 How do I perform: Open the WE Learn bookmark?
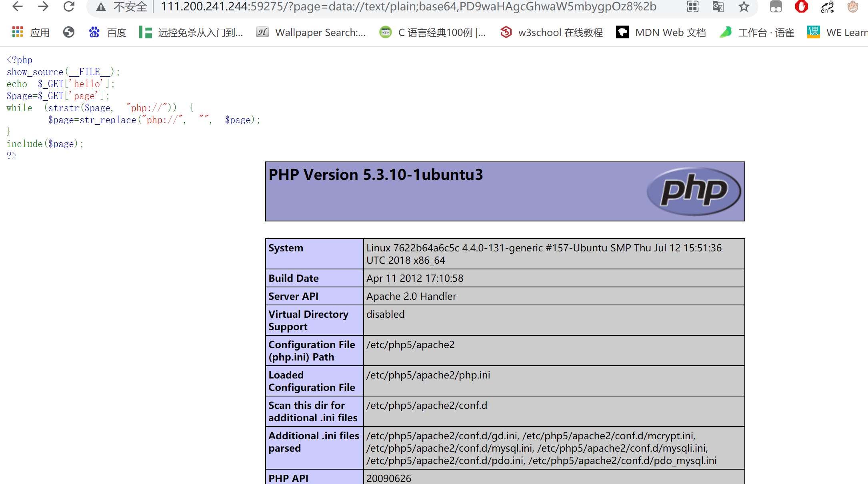point(837,32)
